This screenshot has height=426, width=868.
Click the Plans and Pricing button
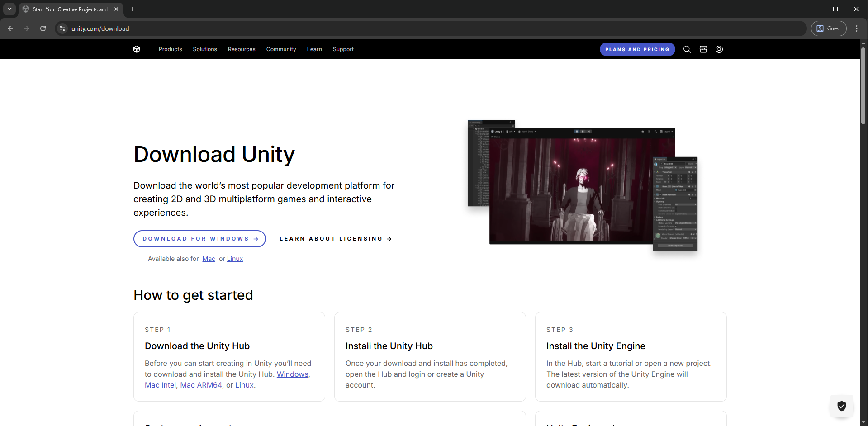tap(637, 49)
